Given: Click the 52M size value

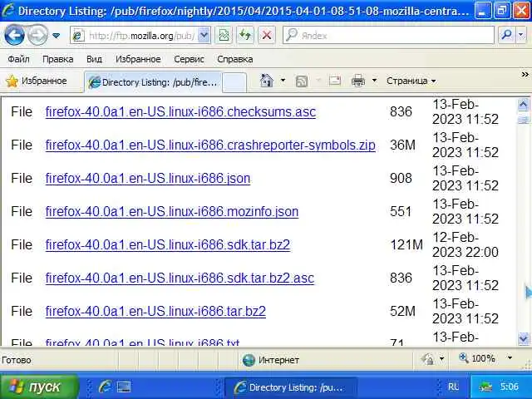Looking at the screenshot, I should 402,311.
